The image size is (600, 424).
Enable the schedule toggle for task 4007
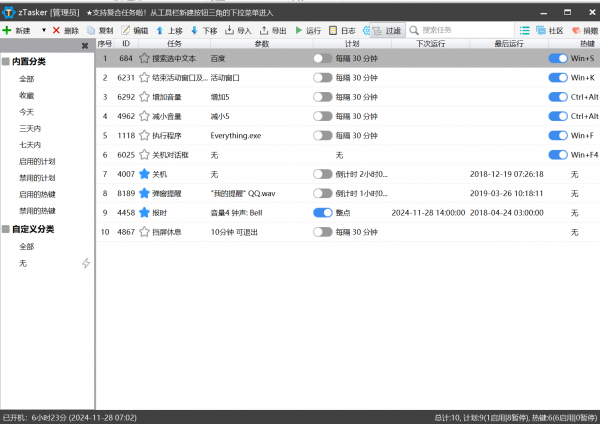coord(323,174)
